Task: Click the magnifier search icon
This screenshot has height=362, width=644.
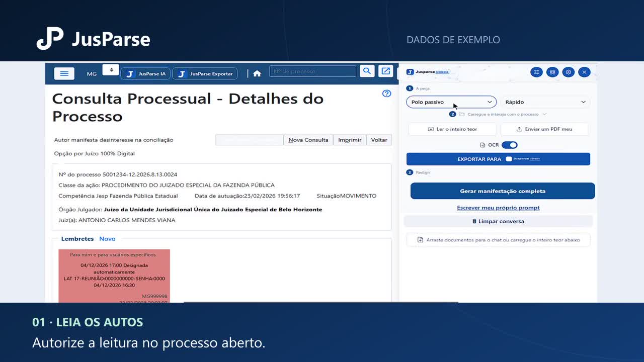Action: [367, 71]
